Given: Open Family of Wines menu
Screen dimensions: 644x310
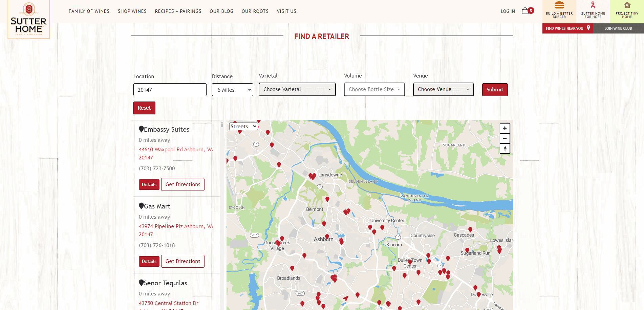Looking at the screenshot, I should point(89,11).
